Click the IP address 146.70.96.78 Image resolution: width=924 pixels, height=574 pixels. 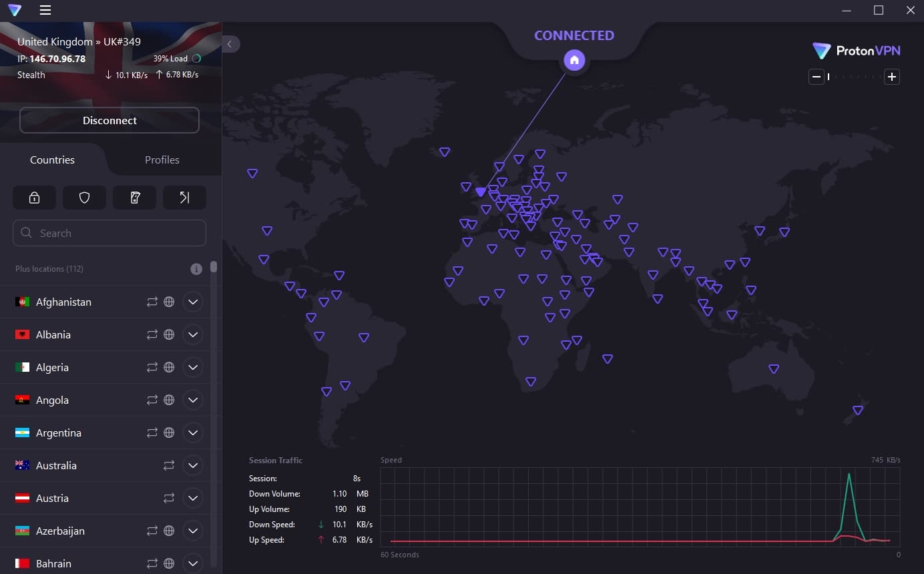(57, 59)
